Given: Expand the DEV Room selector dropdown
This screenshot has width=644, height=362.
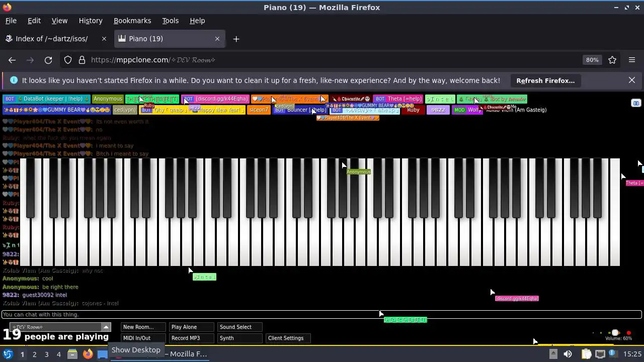Looking at the screenshot, I should tap(106, 327).
